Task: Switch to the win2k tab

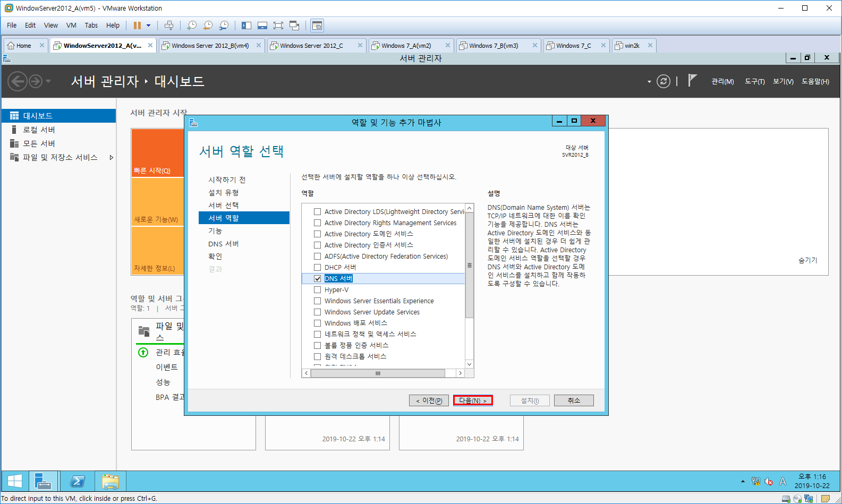Action: [632, 46]
